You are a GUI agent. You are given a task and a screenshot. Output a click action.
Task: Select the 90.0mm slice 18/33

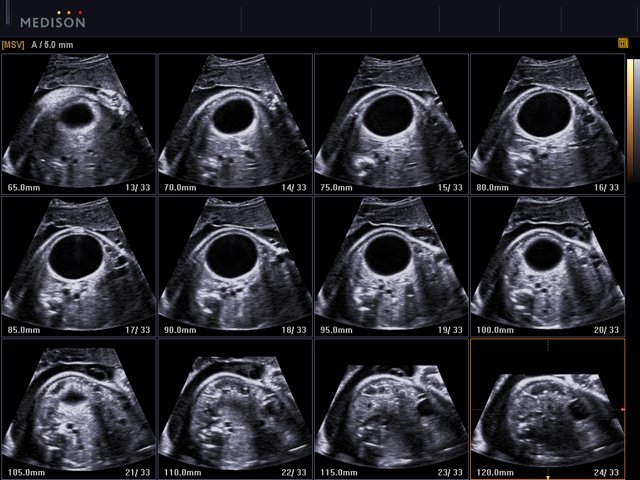point(235,265)
